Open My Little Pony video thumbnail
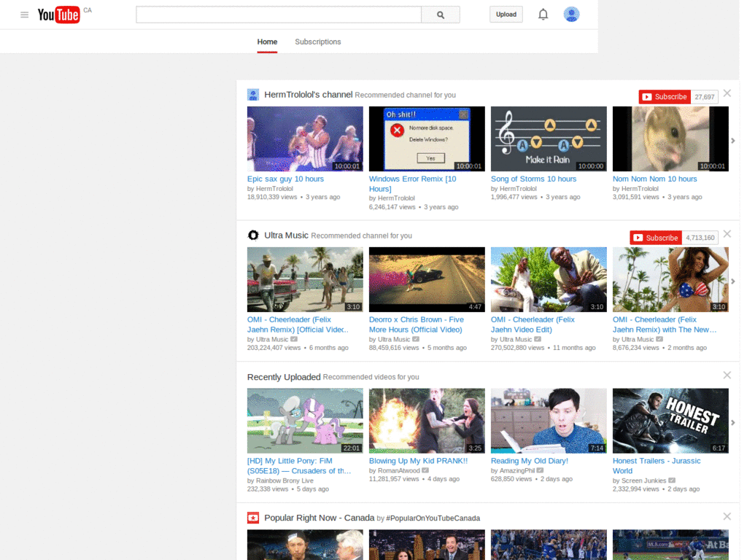 305,421
